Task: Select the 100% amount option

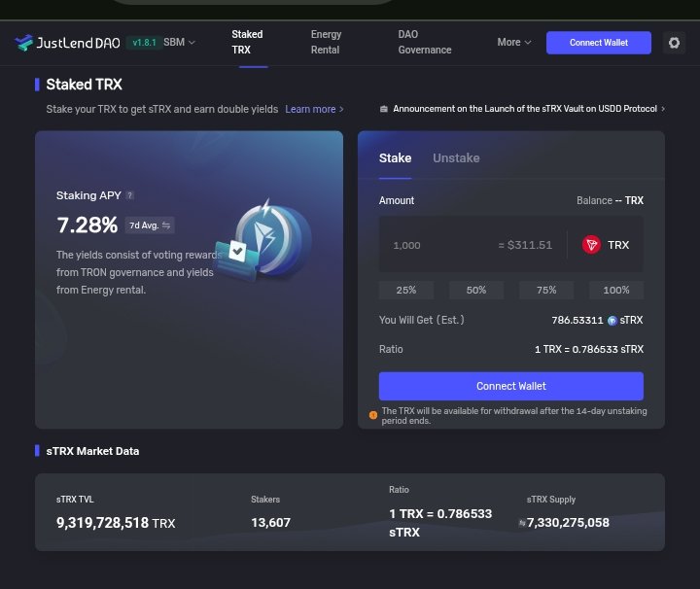Action: pos(616,290)
